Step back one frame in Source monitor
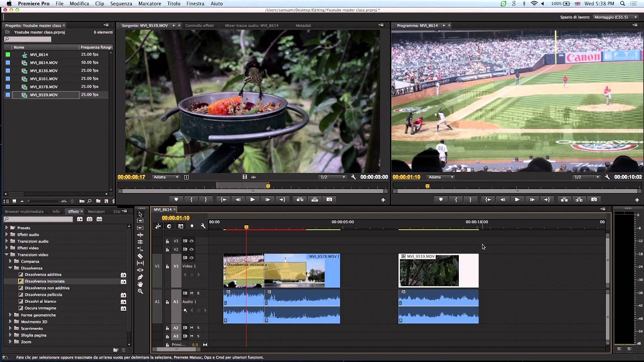644x362 pixels. coord(238,200)
